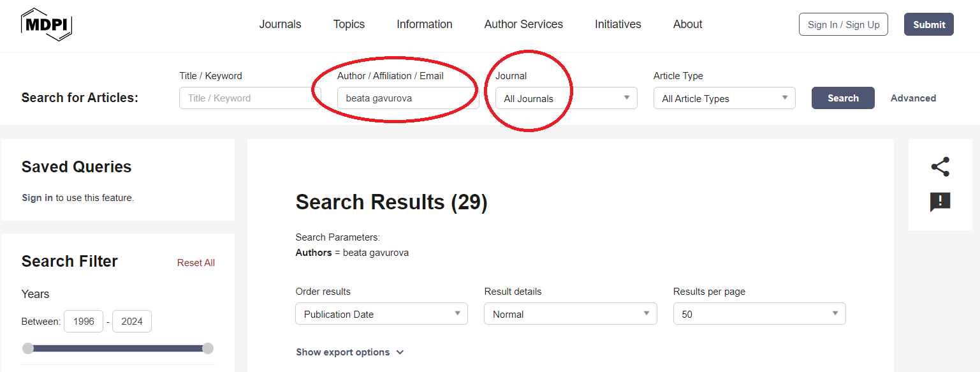
Task: Focus the Title / Keyword field
Action: coord(249,98)
